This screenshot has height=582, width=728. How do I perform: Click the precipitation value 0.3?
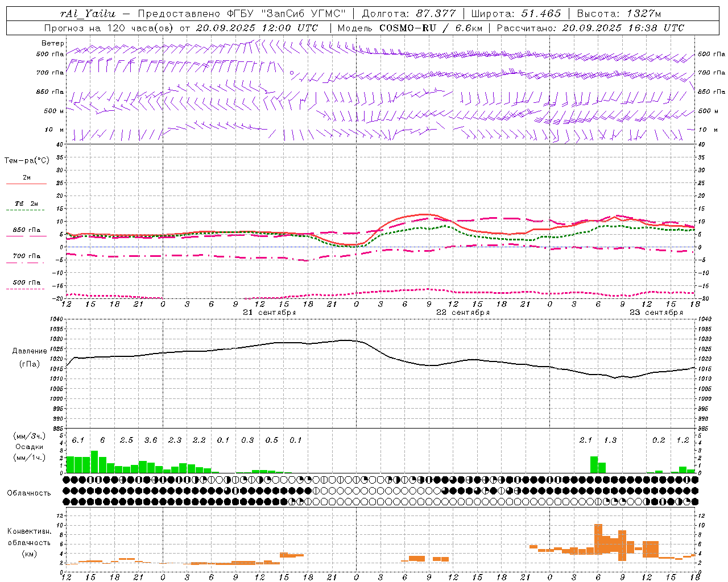click(x=247, y=440)
